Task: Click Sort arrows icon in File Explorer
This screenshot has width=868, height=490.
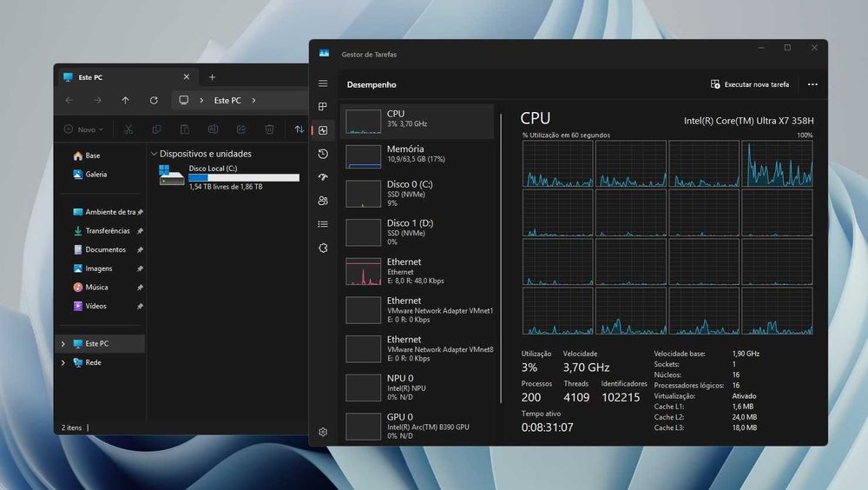Action: pos(299,129)
